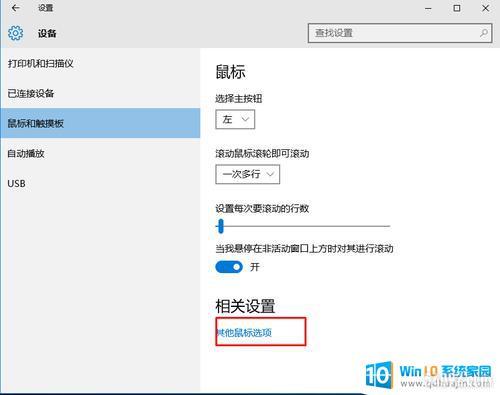Image resolution: width=500 pixels, height=395 pixels.
Task: Turn off inactive window scrolling toggle
Action: coord(229,267)
